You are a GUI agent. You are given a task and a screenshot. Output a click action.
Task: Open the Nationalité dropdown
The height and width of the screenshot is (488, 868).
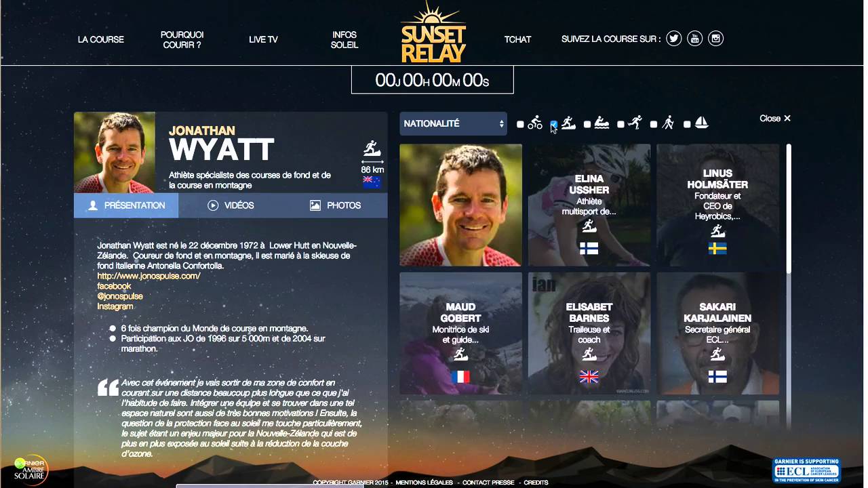[453, 123]
